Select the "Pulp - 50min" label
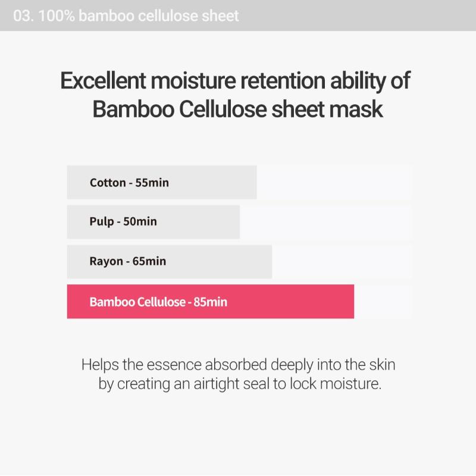This screenshot has height=476, width=476. coord(123,222)
